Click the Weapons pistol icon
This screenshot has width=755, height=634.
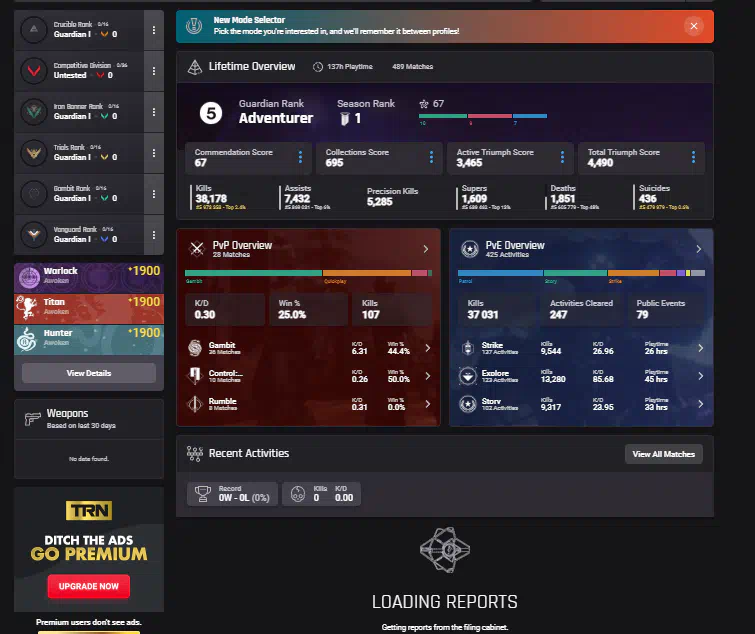click(x=32, y=419)
